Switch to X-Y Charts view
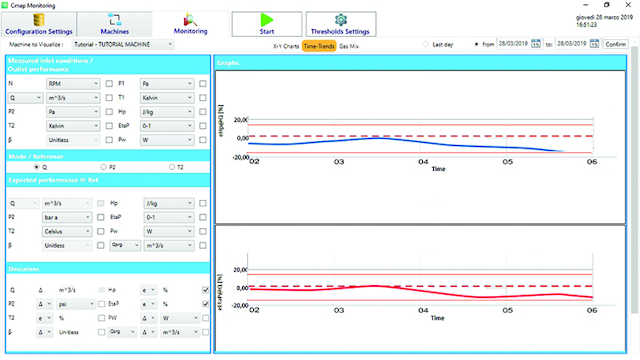640x360 pixels. coord(286,47)
